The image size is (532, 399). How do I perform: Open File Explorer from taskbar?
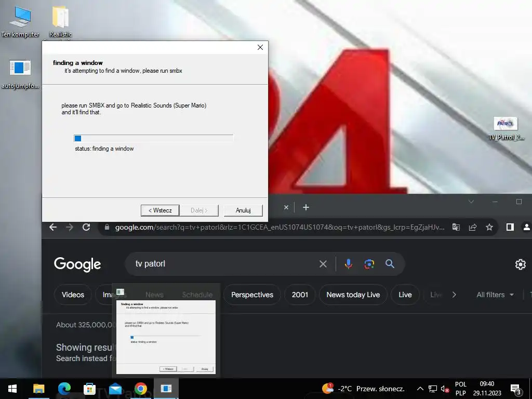pos(38,389)
